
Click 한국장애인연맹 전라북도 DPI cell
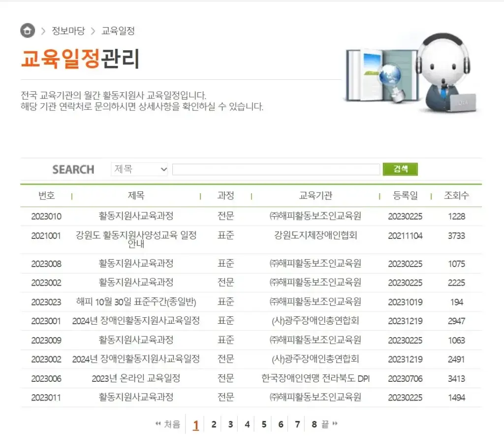coord(315,378)
